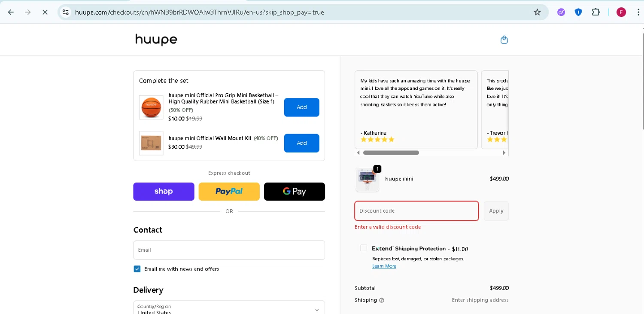644x314 pixels.
Task: Click the browser forward arrow
Action: click(28, 12)
